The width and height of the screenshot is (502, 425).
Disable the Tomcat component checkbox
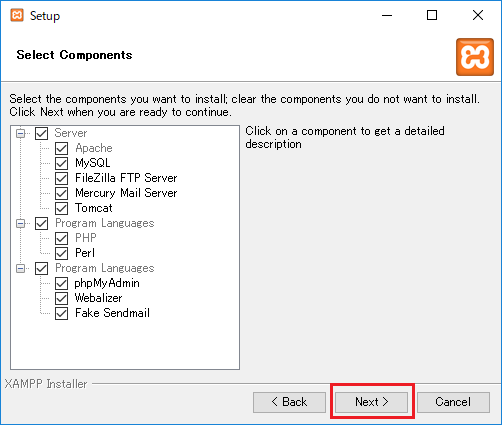click(62, 208)
